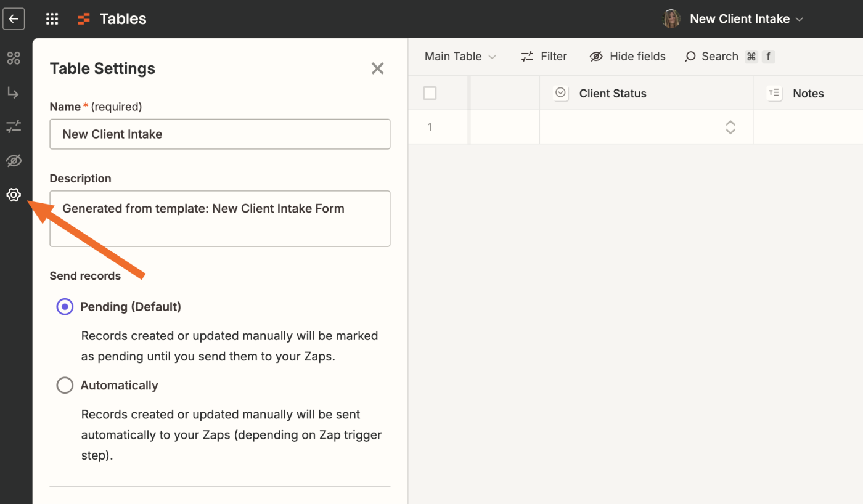
Task: Click the Zapier Tables logo
Action: (84, 19)
